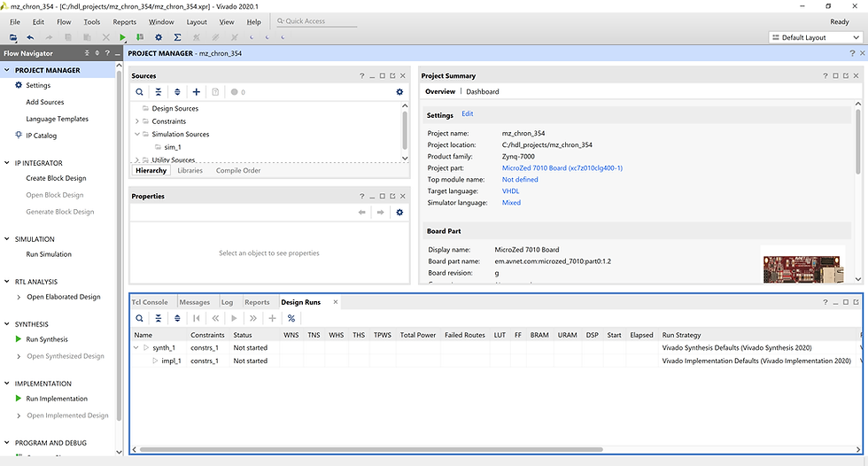Collapse the SIMULATION section
868x466 pixels.
[7, 239]
